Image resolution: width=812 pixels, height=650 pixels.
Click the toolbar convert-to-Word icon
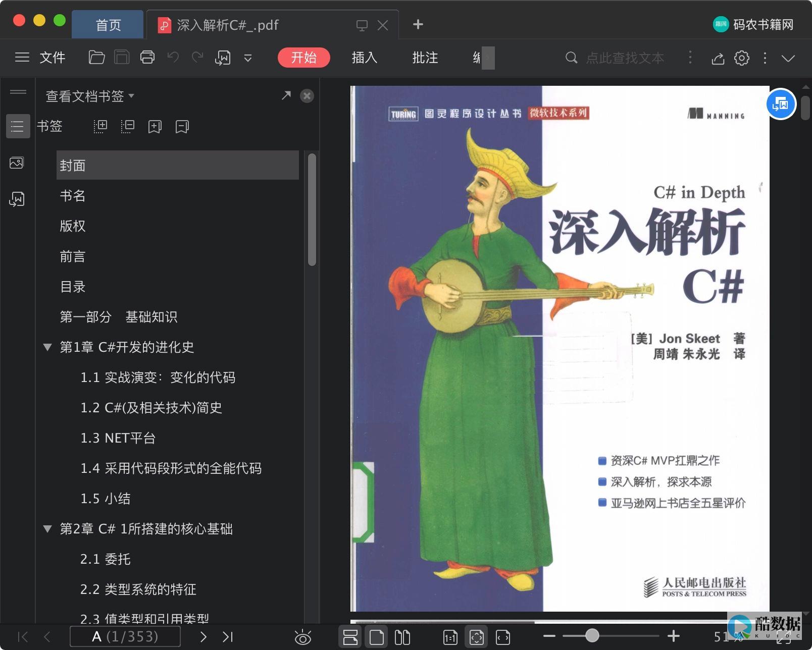click(223, 58)
